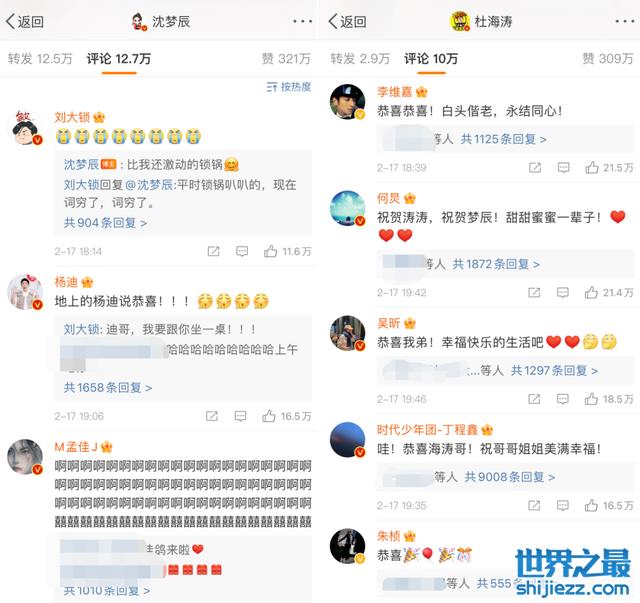Switch to the 转发 12.5万 tab
The height and width of the screenshot is (603, 640).
click(x=40, y=59)
